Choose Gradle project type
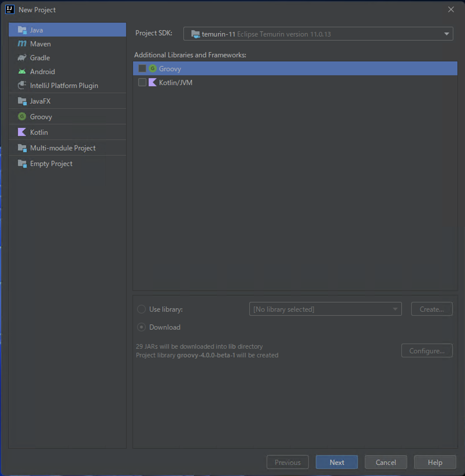The width and height of the screenshot is (465, 476). pyautogui.click(x=67, y=58)
